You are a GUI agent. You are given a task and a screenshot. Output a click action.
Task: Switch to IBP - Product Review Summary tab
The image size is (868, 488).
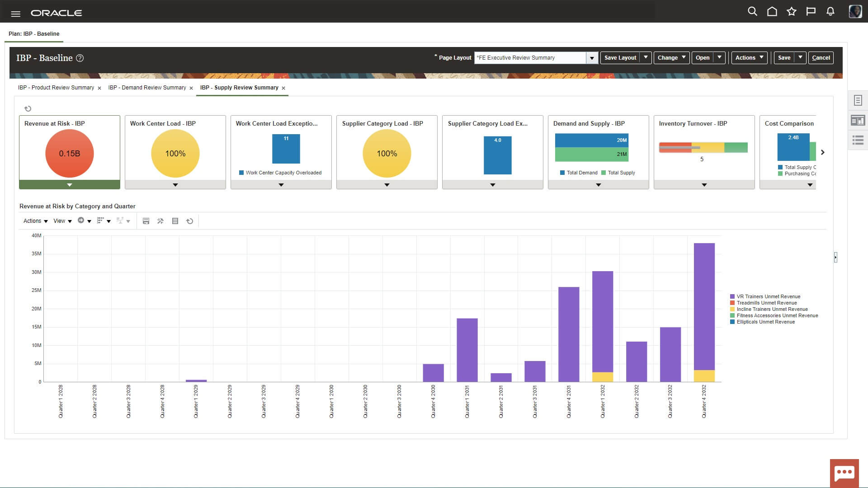coord(56,88)
